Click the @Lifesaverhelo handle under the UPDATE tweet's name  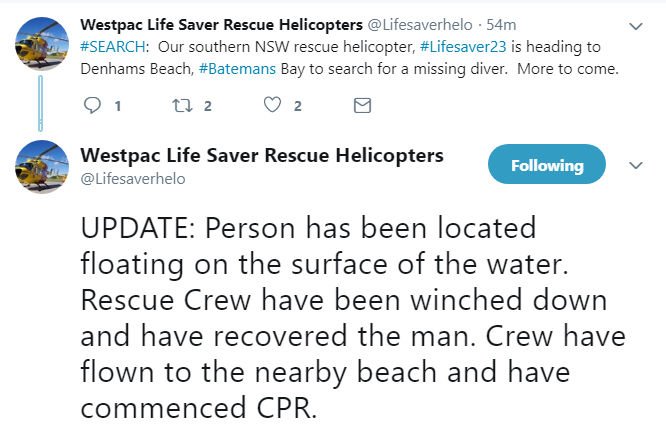(x=132, y=179)
